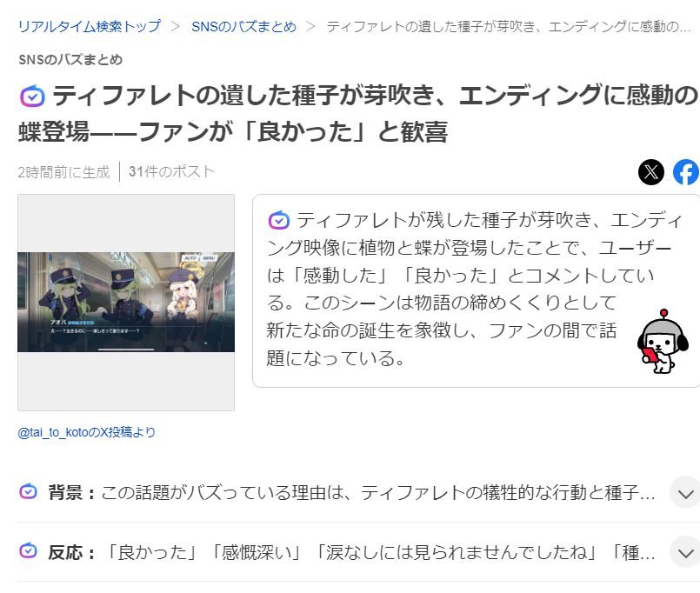This screenshot has width=700, height=593.
Task: Open SNSのバズまとめ breadcrumb link
Action: coord(243,26)
